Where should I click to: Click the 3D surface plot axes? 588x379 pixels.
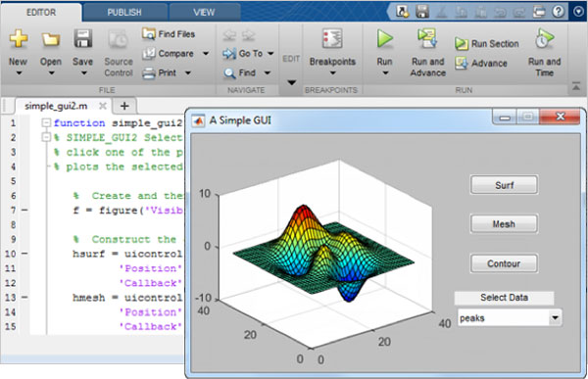[324, 255]
